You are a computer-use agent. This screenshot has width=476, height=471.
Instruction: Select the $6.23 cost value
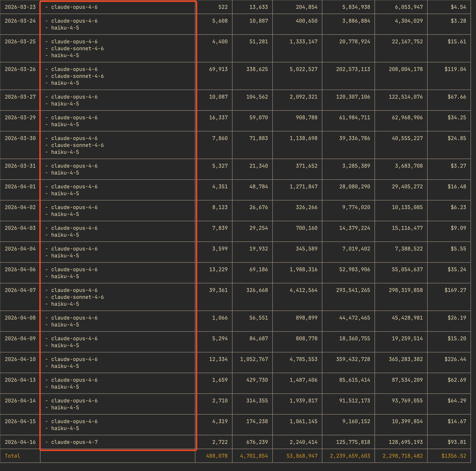click(459, 207)
